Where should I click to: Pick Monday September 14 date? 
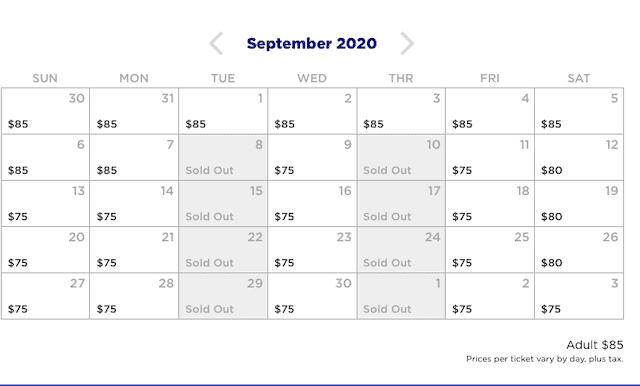tap(134, 203)
